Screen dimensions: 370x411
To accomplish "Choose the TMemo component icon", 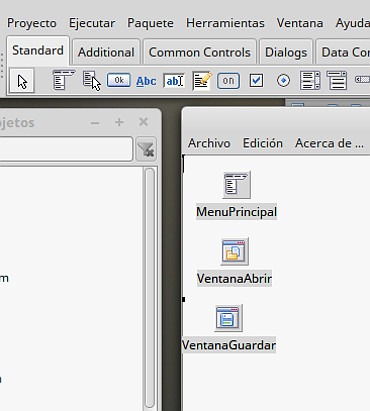I will (202, 81).
